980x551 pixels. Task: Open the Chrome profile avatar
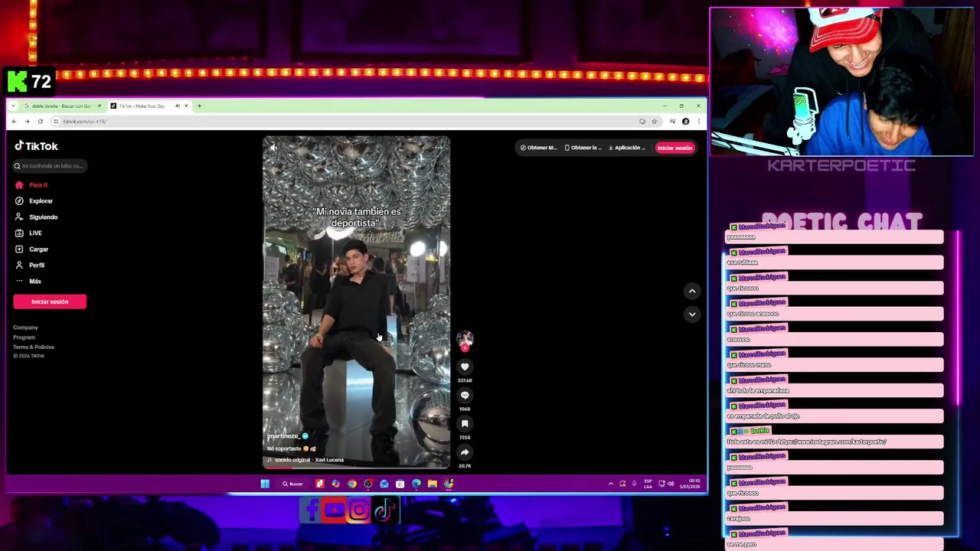(685, 121)
